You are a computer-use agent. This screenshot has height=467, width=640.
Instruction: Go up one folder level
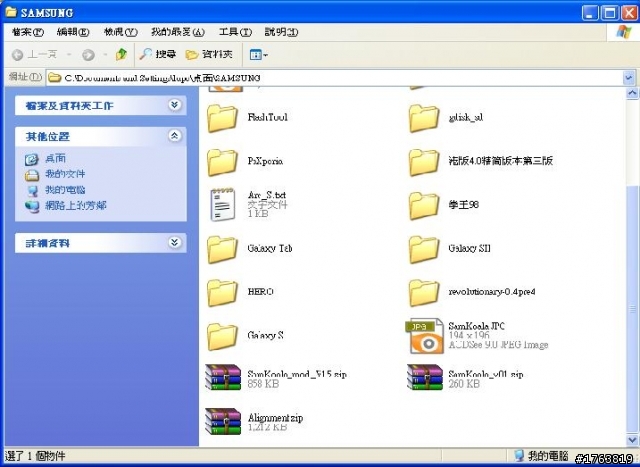point(121,54)
